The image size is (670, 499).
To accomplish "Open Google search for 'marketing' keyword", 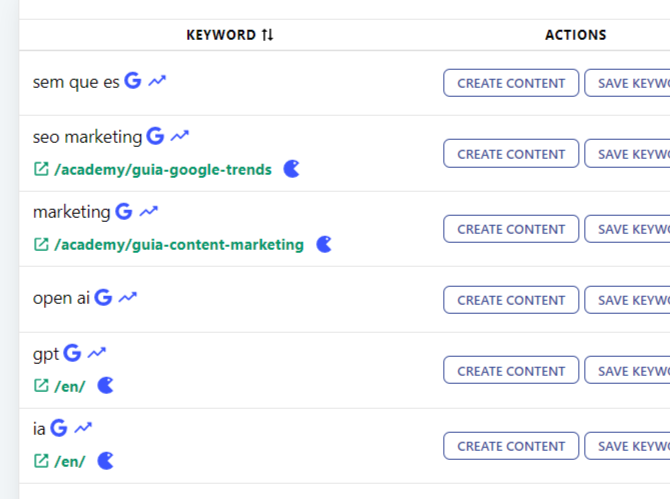I will pyautogui.click(x=124, y=211).
